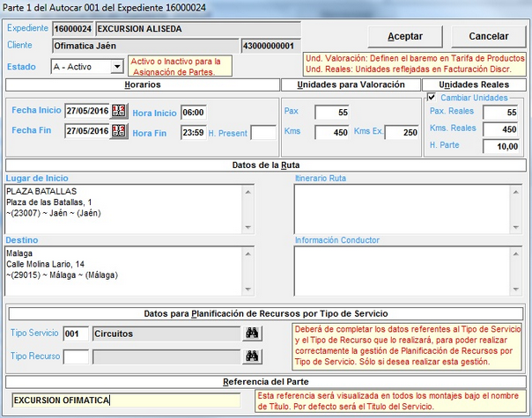
Task: Click the EXCURSION OFIMATICA reference field
Action: point(126,400)
